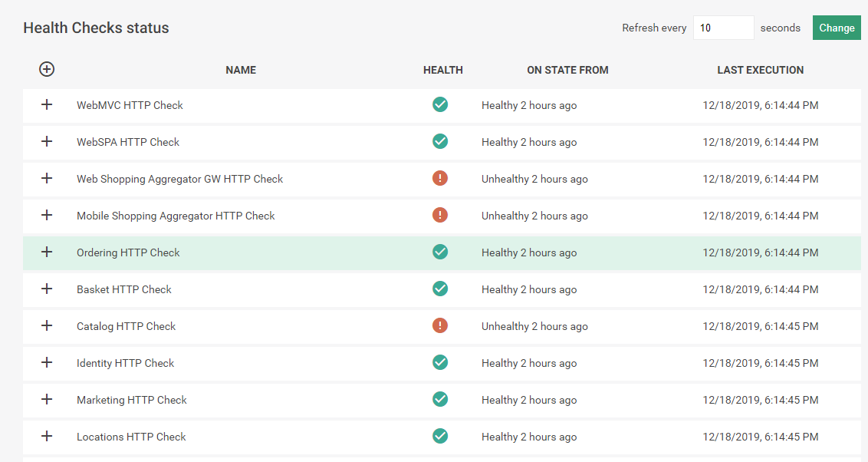Click Healthy 2 hours ago for Ordering

tap(529, 252)
